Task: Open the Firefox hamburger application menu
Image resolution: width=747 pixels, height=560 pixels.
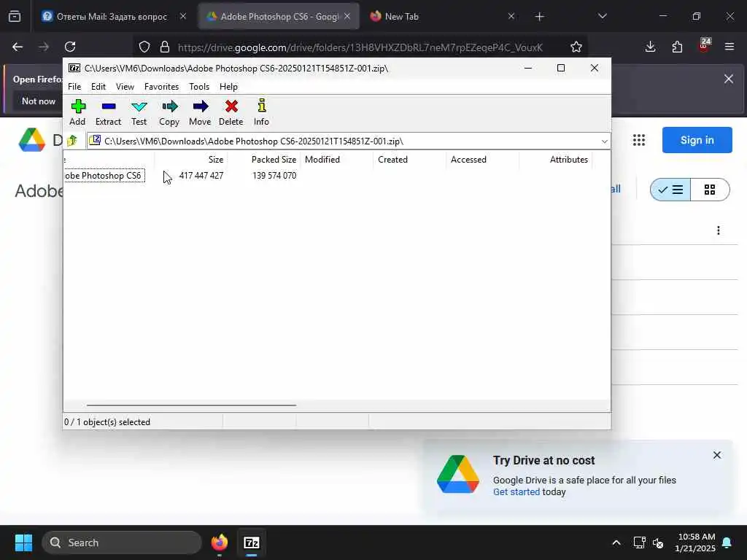Action: click(729, 47)
